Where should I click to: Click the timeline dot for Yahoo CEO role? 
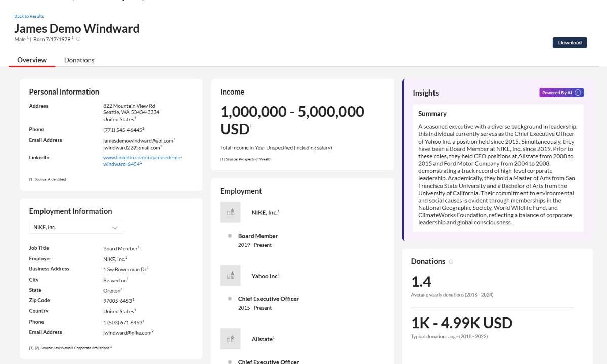click(x=231, y=298)
